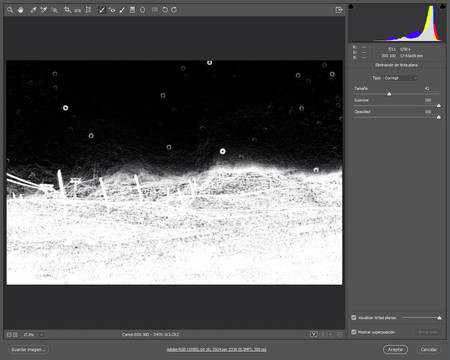Rotate image counterclockwise
This screenshot has height=360, width=450.
tap(165, 10)
